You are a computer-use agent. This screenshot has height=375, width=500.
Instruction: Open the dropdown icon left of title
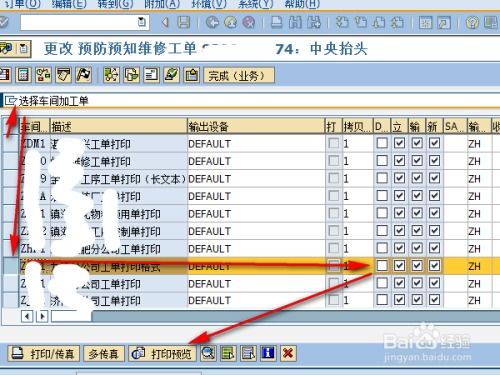click(24, 49)
